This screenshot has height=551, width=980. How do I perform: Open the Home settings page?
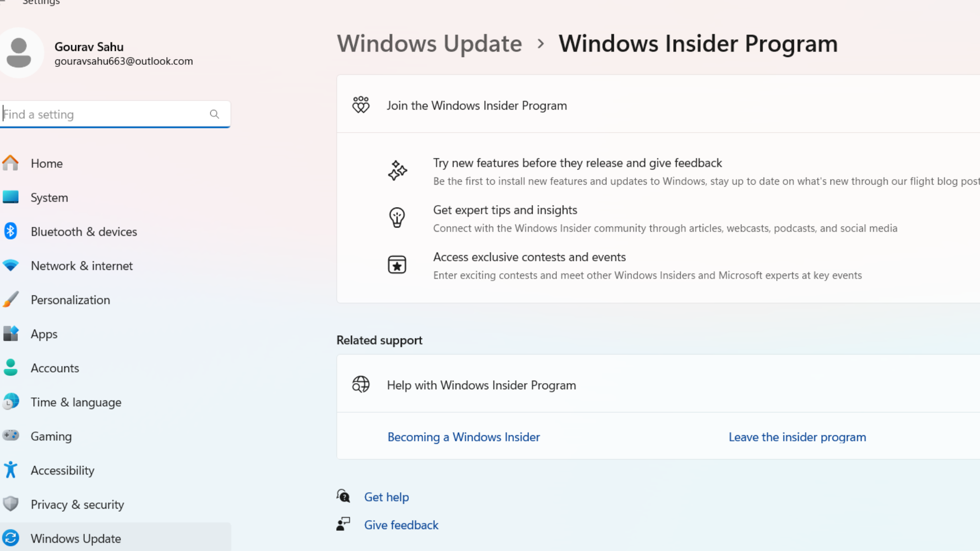[46, 163]
